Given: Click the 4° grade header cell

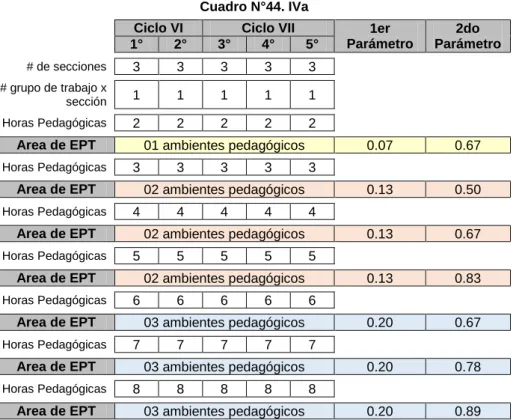Looking at the screenshot, I should (x=268, y=44).
